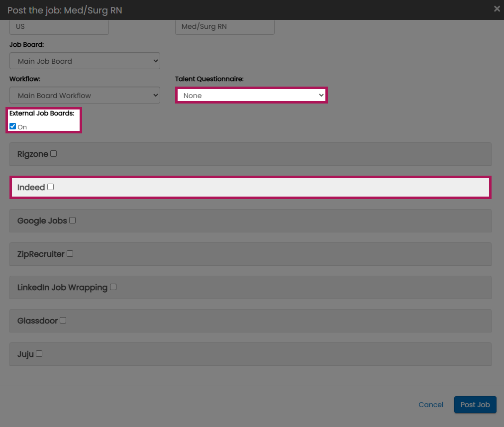Image resolution: width=504 pixels, height=427 pixels.
Task: Click the Indeed label text
Action: pos(31,187)
